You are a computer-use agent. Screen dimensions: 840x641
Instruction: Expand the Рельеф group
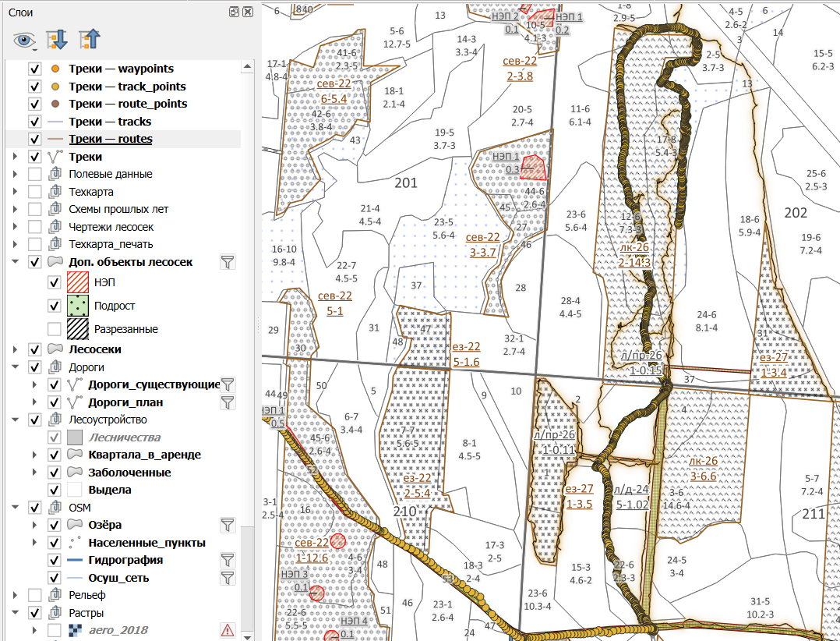(x=15, y=595)
